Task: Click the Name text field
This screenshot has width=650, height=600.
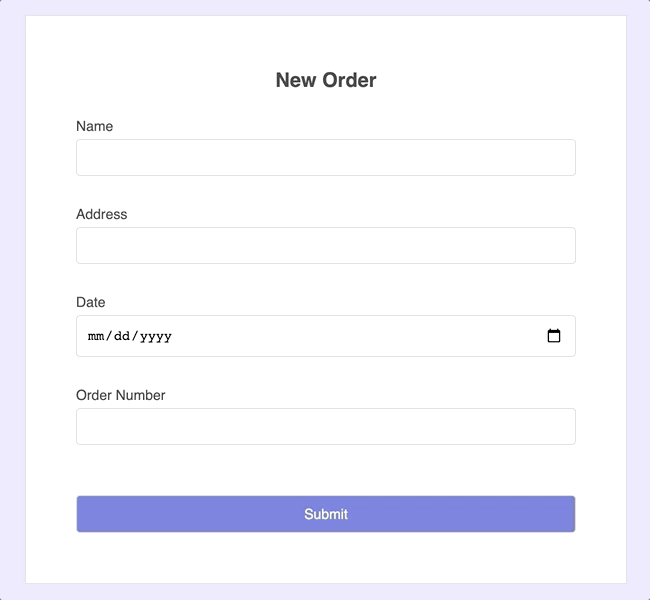Action: tap(325, 158)
